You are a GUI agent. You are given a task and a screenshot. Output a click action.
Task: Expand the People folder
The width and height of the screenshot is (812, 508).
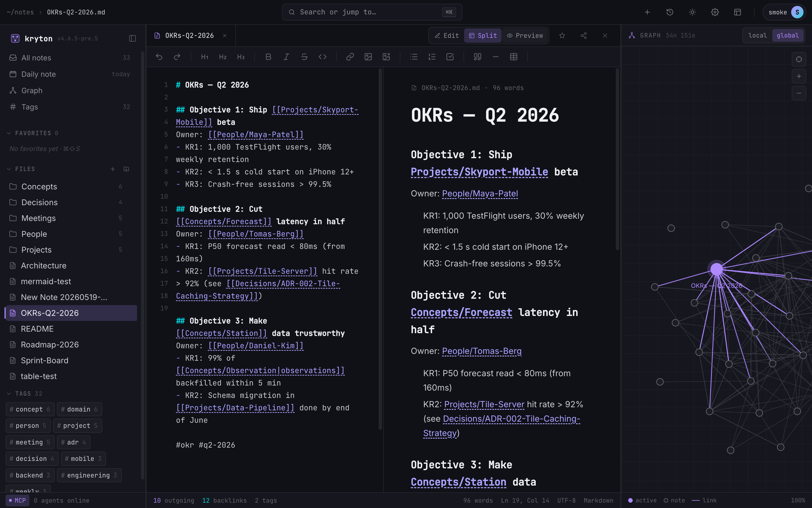[x=71, y=234]
